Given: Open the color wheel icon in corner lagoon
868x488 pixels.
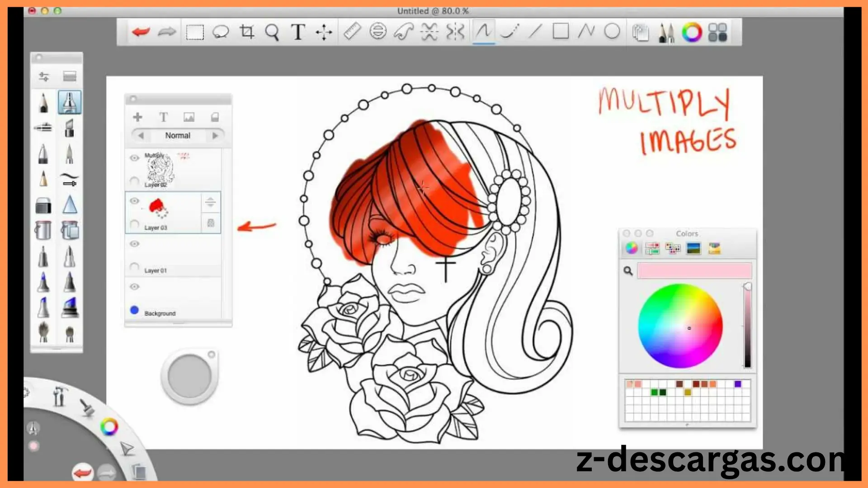Looking at the screenshot, I should click(x=109, y=427).
